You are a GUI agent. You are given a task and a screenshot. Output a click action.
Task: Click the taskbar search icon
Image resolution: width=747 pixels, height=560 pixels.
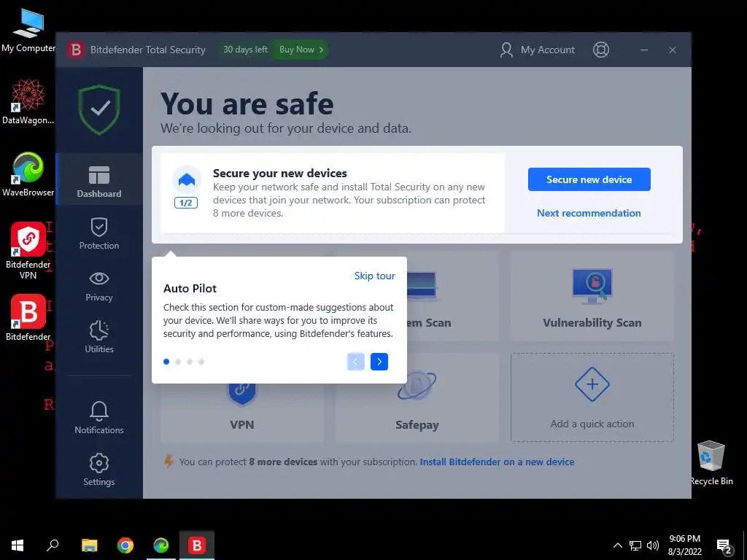click(53, 545)
